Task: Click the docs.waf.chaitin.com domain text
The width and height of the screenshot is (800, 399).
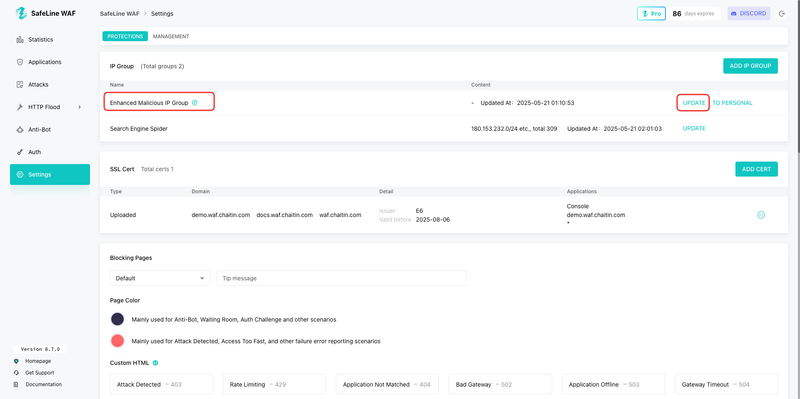Action: click(x=285, y=215)
